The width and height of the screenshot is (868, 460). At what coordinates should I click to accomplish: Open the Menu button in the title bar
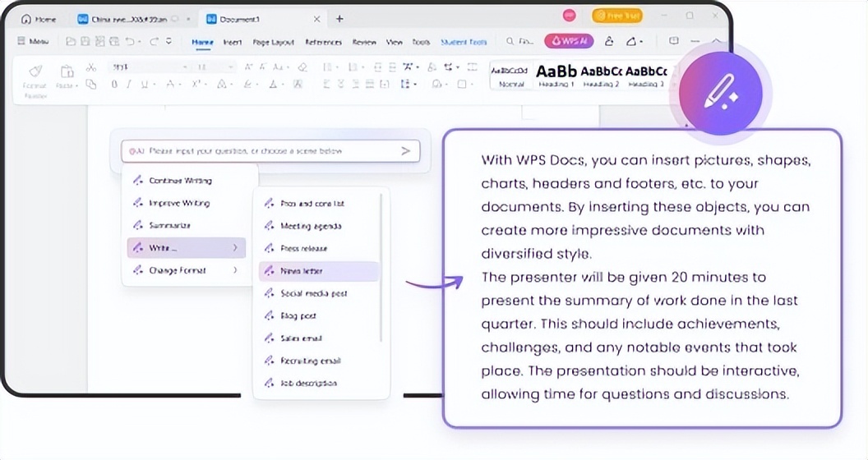coord(33,41)
